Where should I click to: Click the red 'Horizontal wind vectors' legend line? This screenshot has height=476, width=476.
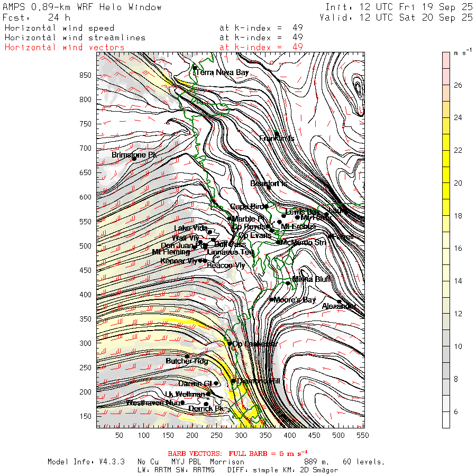coord(65,48)
